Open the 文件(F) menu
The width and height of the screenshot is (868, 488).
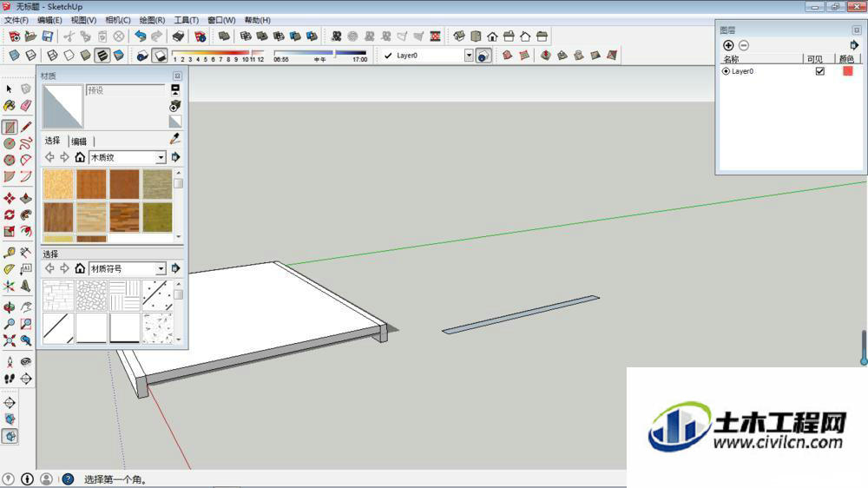pyautogui.click(x=16, y=20)
